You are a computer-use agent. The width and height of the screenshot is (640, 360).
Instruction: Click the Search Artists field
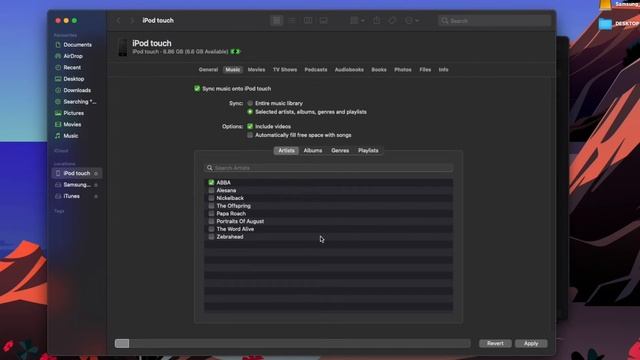coord(329,168)
